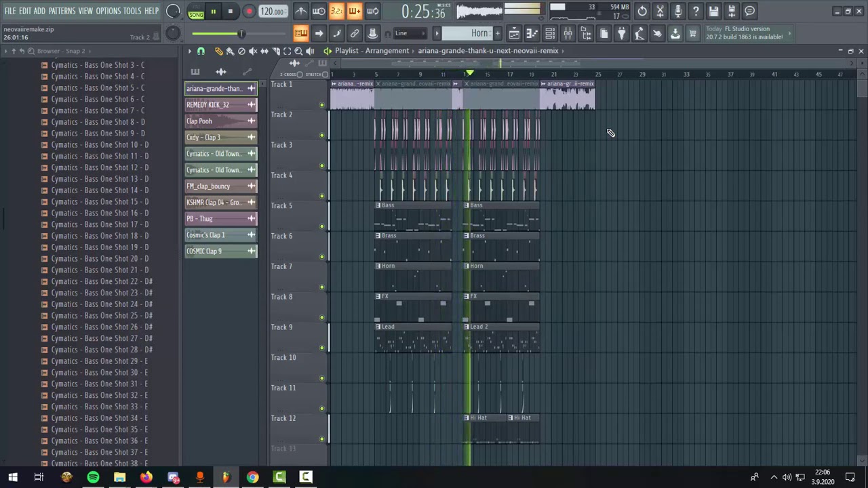
Task: Switch picker to audio clips tab
Action: pyautogui.click(x=221, y=71)
